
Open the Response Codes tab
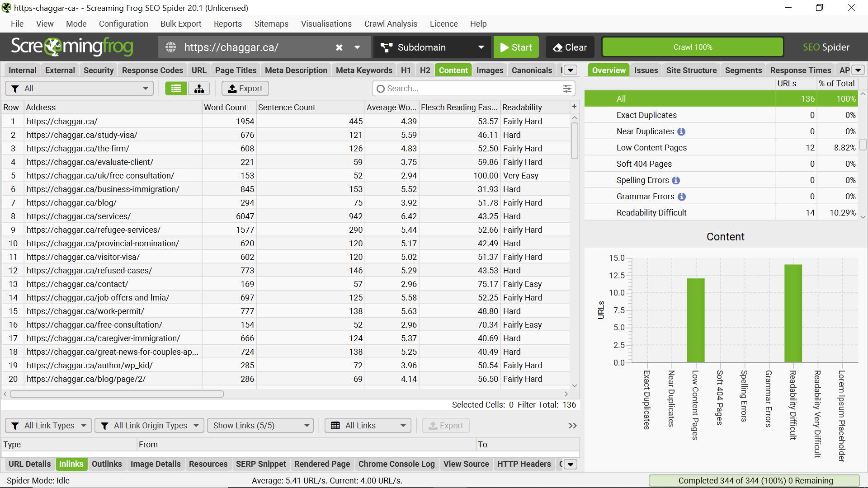[152, 70]
